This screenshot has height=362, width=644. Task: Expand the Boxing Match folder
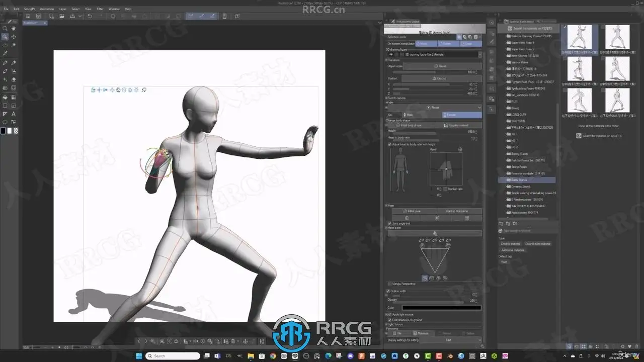coord(507,154)
